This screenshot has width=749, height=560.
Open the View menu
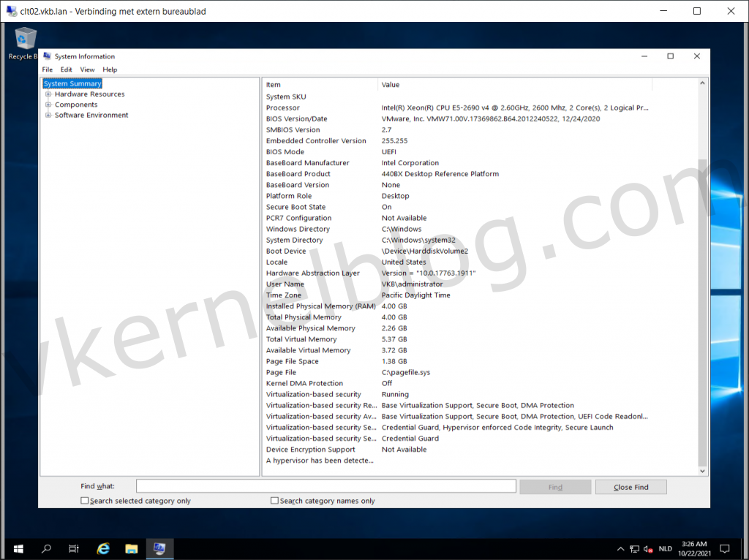coord(87,69)
